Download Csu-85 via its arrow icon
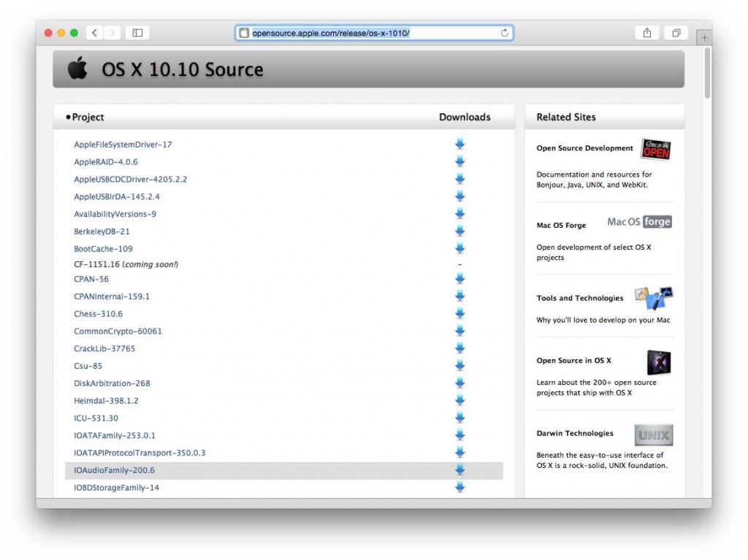This screenshot has height=560, width=748. [x=460, y=365]
